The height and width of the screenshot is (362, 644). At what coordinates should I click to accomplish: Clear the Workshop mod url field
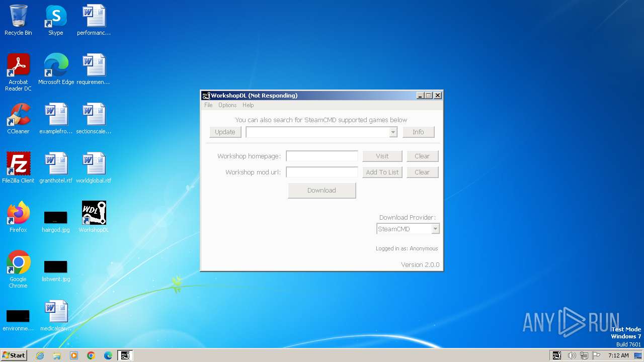tap(422, 172)
